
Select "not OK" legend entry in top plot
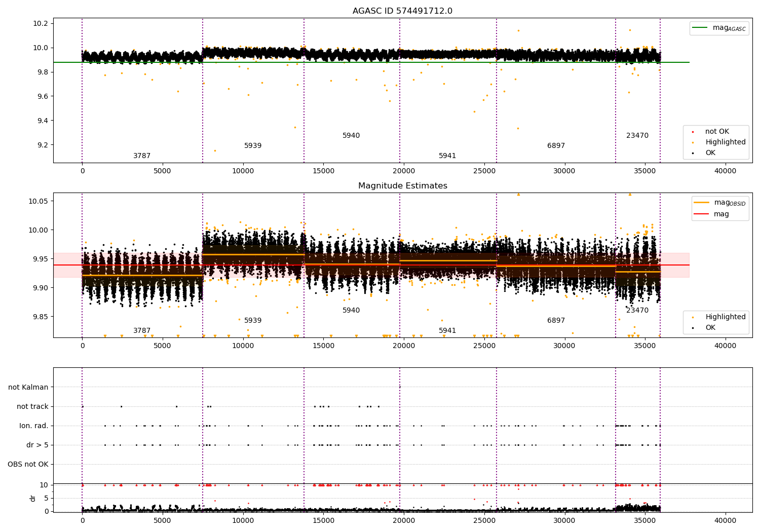[717, 132]
